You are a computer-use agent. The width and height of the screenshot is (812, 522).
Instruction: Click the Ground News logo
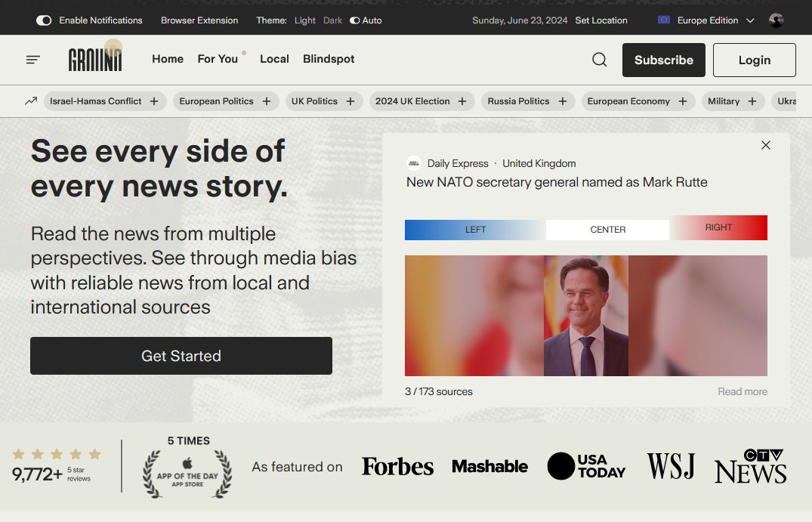[95, 57]
